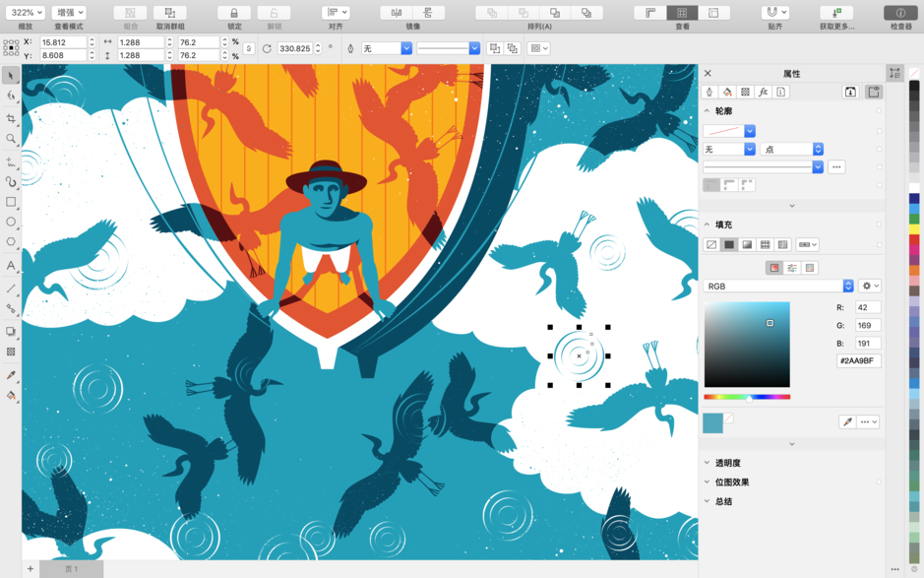
Task: Toggle uniform fill in the 填充 section
Action: (730, 243)
